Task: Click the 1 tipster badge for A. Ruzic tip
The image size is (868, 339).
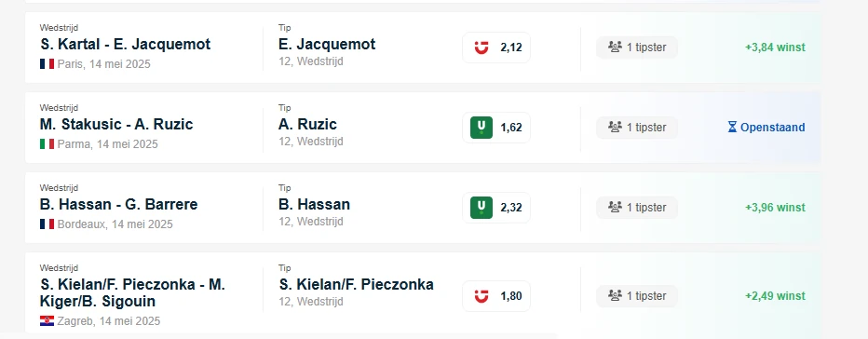Action: (x=637, y=128)
